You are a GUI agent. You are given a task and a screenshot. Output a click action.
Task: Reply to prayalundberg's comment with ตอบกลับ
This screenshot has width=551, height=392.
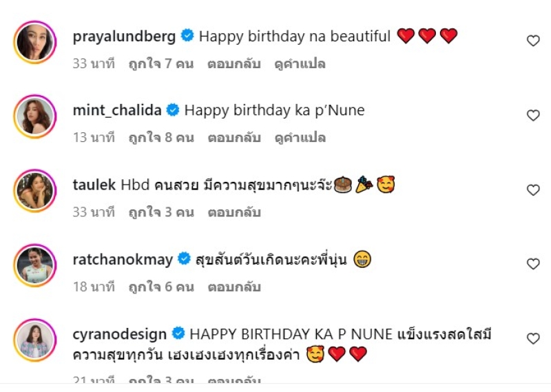tap(234, 64)
